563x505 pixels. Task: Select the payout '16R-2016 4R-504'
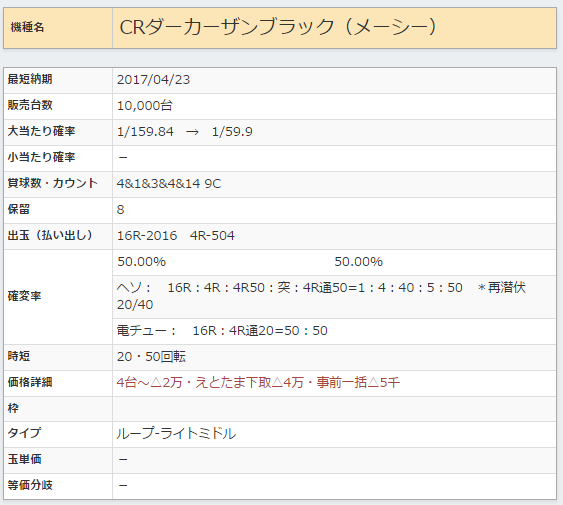176,236
